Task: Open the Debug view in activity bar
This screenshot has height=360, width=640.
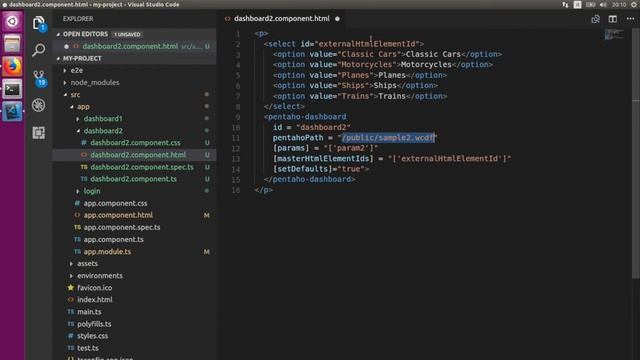Action: click(x=39, y=105)
